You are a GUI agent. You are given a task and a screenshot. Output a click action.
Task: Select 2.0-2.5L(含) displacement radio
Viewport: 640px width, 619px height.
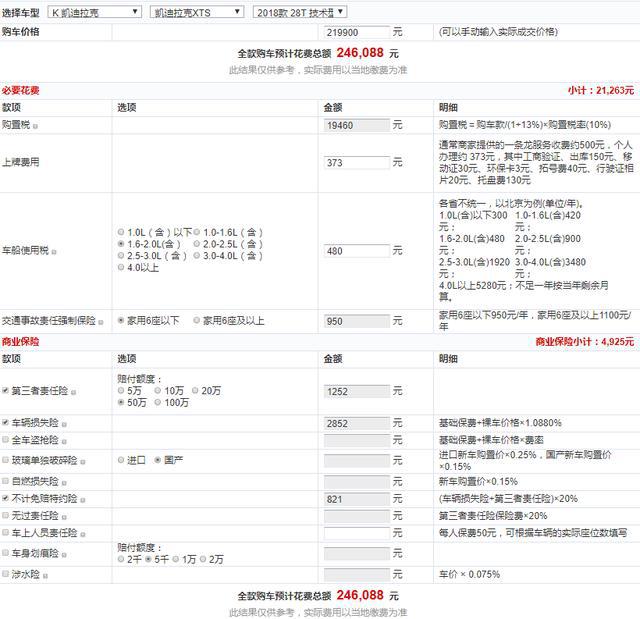pos(197,244)
